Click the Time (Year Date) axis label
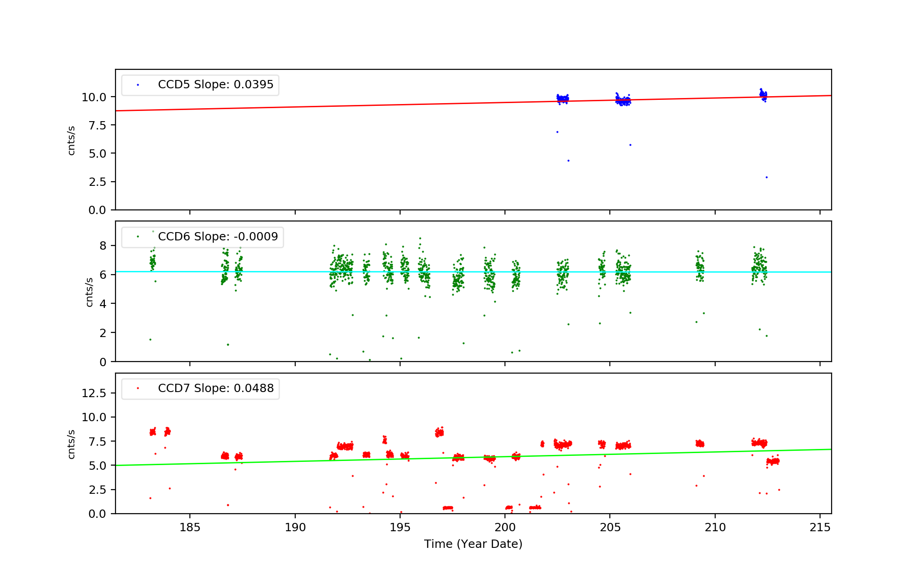 click(x=473, y=544)
